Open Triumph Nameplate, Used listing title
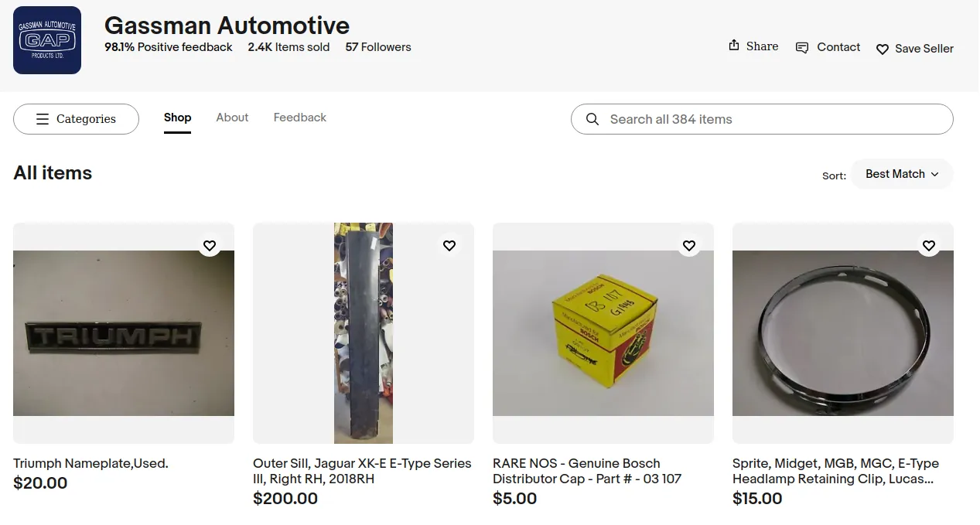This screenshot has height=525, width=980. tap(90, 464)
